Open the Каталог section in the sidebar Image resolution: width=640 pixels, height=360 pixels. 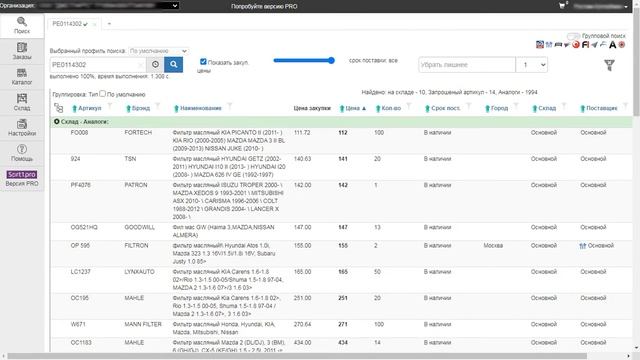point(22,77)
